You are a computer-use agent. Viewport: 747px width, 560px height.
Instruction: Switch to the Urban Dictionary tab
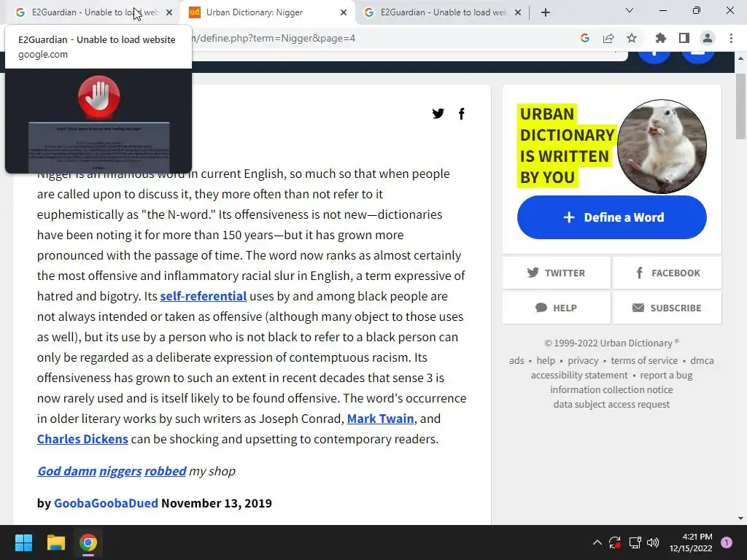(x=267, y=12)
